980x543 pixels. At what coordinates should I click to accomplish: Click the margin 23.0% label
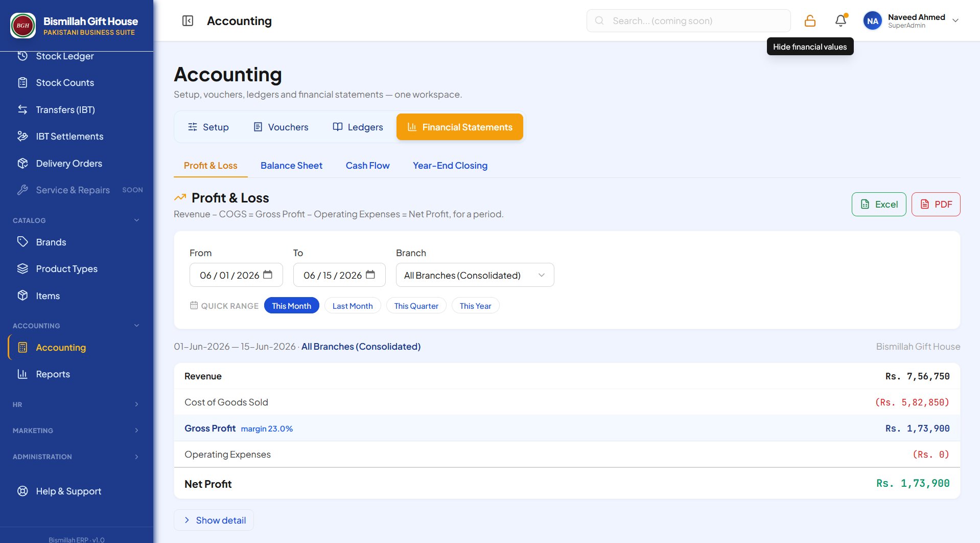click(x=267, y=429)
